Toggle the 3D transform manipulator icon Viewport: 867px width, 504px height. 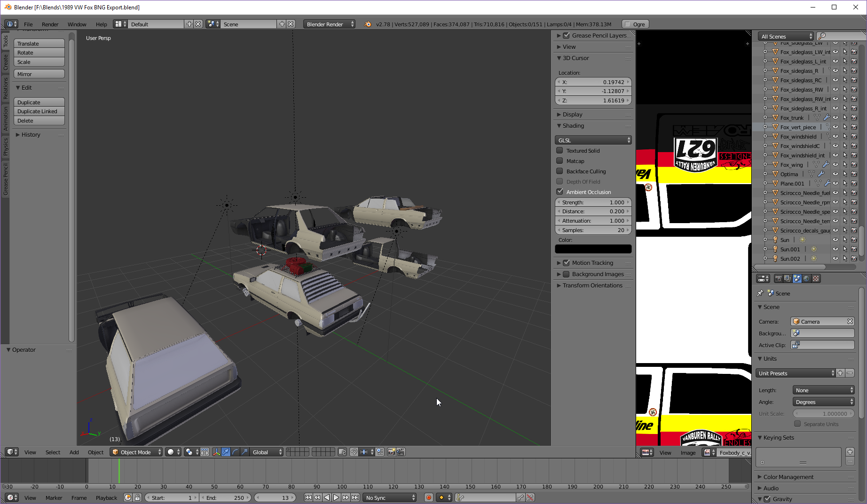coord(216,452)
